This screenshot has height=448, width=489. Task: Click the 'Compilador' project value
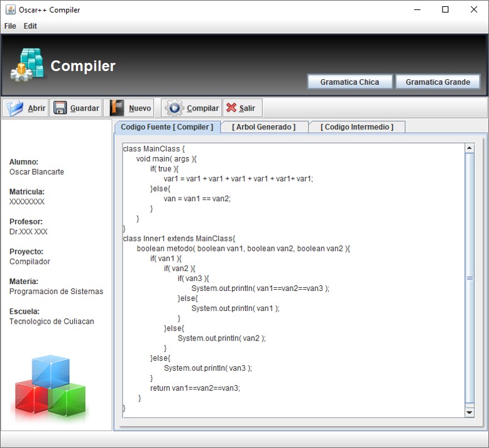point(30,261)
